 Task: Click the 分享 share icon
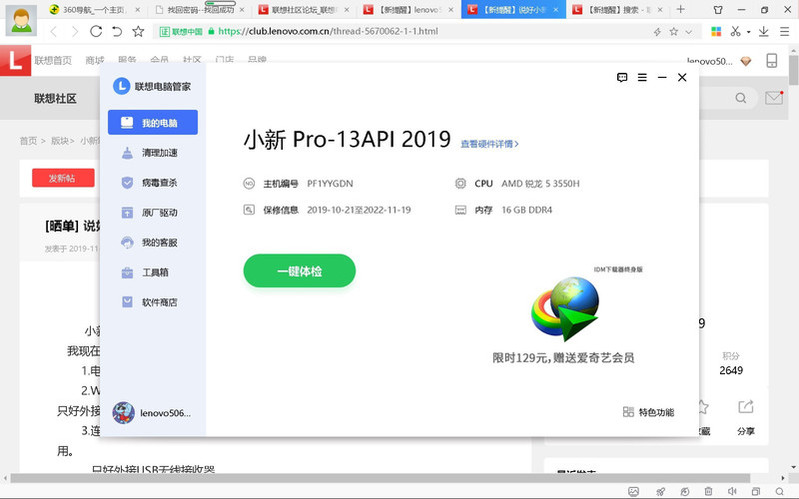point(745,407)
